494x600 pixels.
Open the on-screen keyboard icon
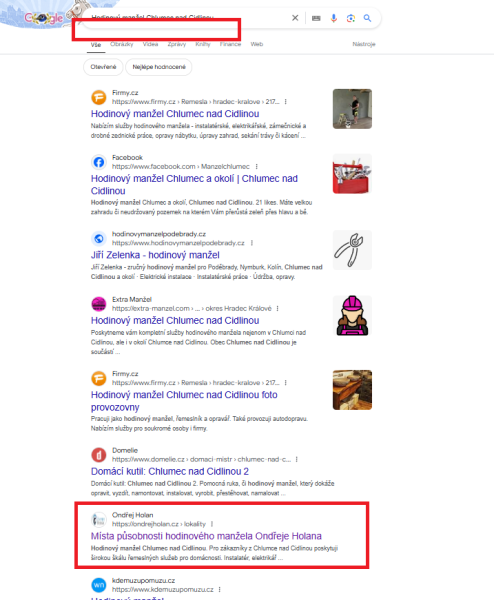point(316,18)
